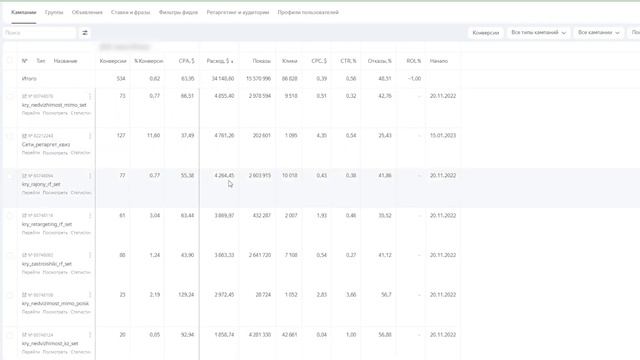Open campaign kry_zastroishiki_rf_set by its name
The image size is (640, 360).
point(47,264)
